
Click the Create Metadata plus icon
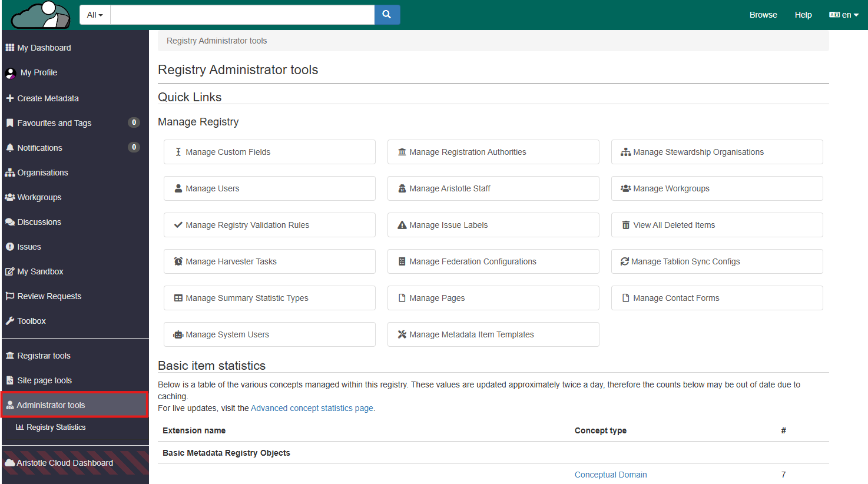10,98
